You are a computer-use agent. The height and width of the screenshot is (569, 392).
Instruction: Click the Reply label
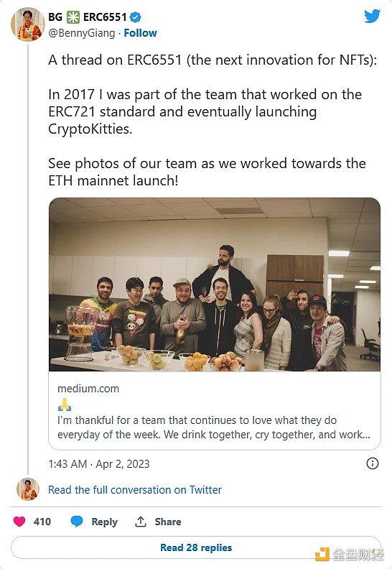[x=104, y=522]
